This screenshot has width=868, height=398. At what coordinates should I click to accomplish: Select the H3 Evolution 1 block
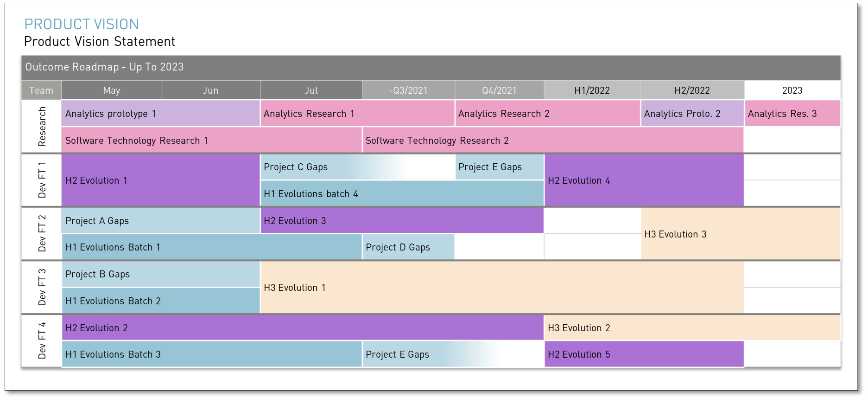click(x=501, y=288)
